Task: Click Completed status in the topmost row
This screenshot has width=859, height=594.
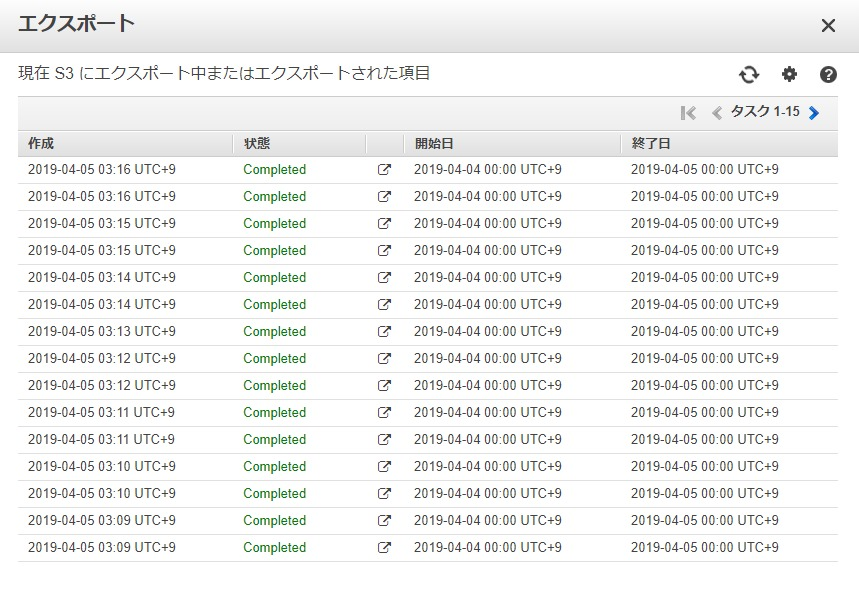Action: pos(274,170)
